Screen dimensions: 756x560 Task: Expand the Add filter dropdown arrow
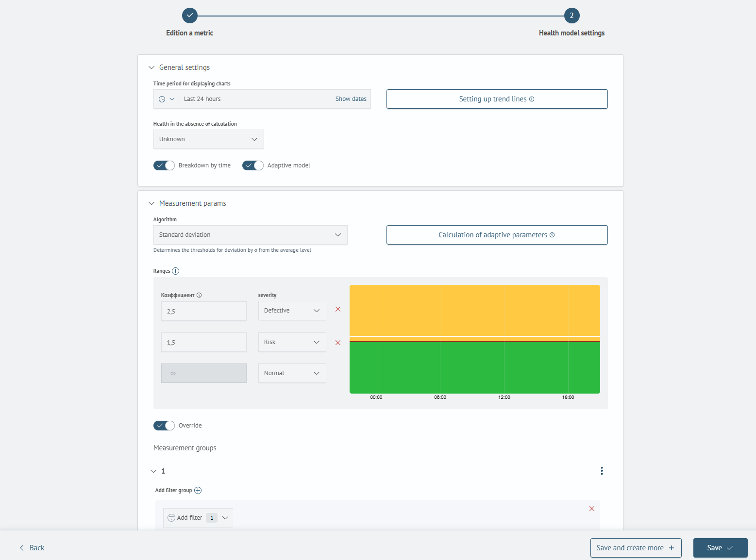[225, 518]
